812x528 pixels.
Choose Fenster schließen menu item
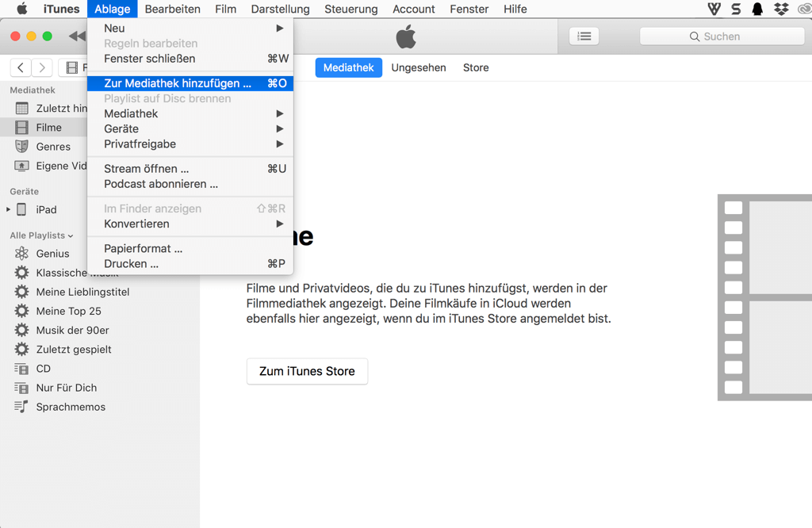(190, 59)
